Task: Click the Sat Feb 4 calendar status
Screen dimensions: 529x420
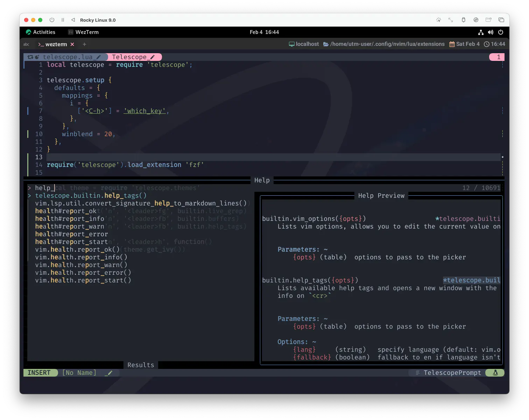Action: click(x=464, y=44)
